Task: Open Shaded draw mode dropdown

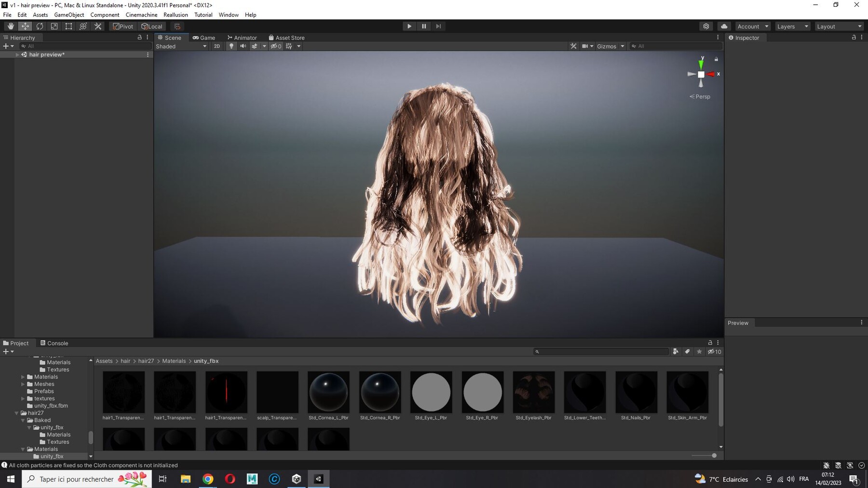Action: coord(181,46)
